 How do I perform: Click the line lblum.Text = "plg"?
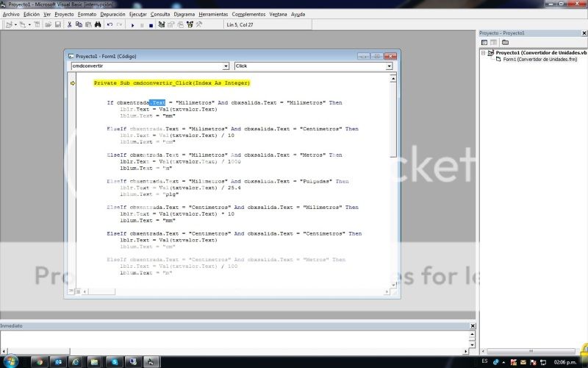click(149, 194)
